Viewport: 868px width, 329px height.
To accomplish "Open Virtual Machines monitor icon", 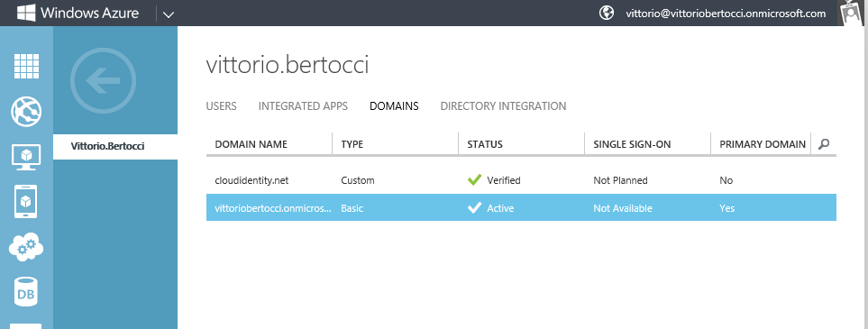I will click(x=26, y=157).
